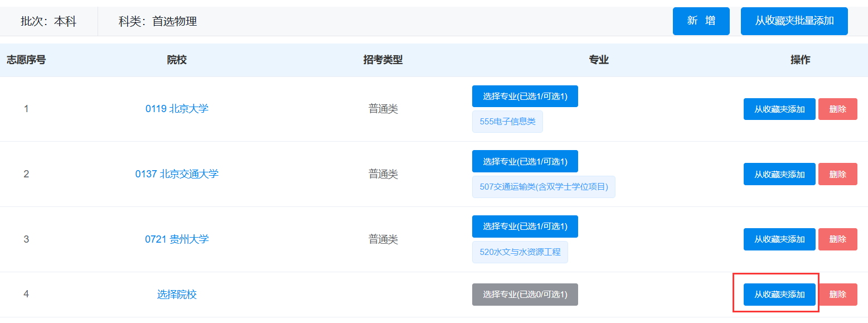This screenshot has height=323, width=868.
Task: Select the 555电子信息类 major tag
Action: click(507, 122)
